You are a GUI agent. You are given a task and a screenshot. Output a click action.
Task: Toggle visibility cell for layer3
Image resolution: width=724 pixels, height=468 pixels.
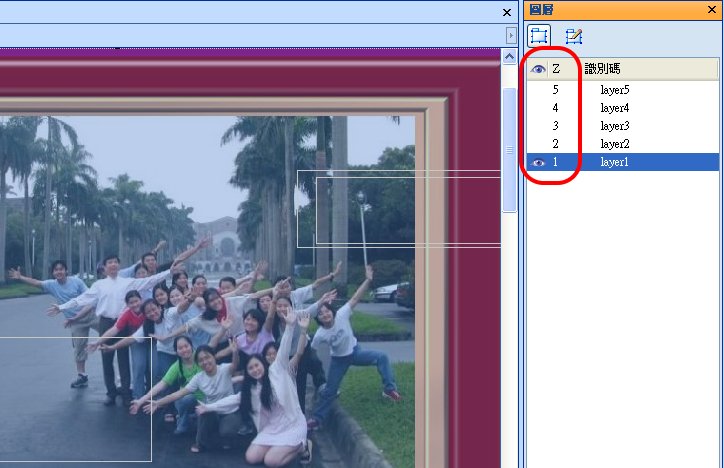coord(538,126)
